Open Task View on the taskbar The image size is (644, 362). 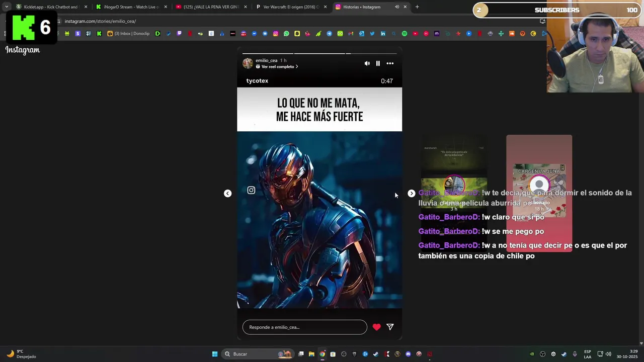[301, 354]
